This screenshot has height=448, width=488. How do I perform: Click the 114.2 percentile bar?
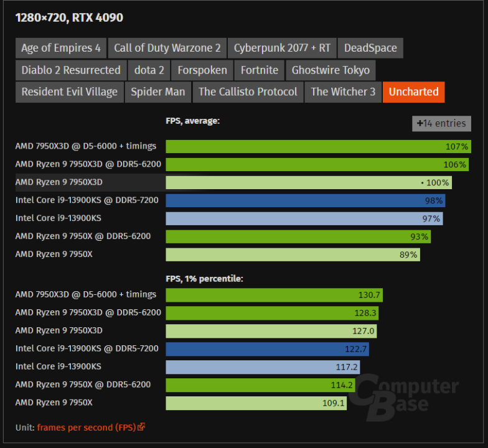tap(260, 385)
